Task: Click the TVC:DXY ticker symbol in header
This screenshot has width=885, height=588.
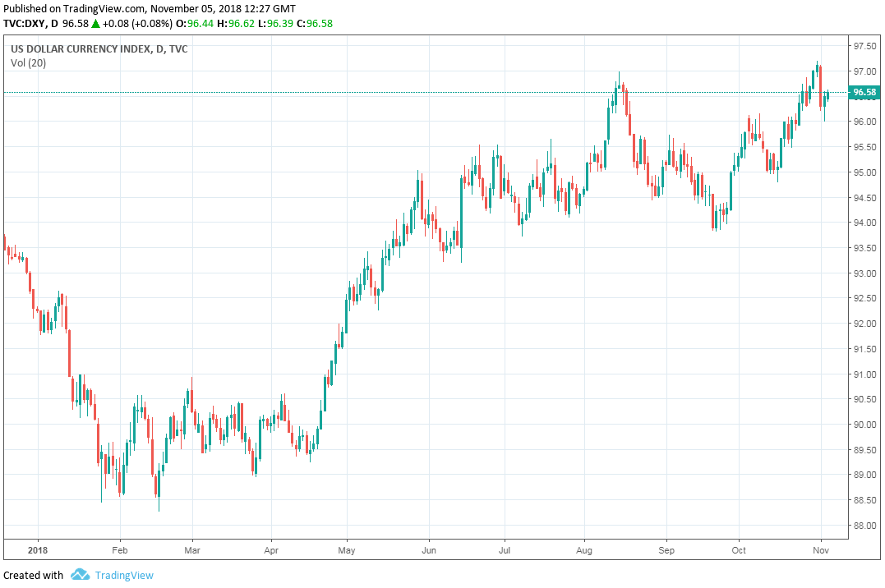Action: [x=23, y=24]
